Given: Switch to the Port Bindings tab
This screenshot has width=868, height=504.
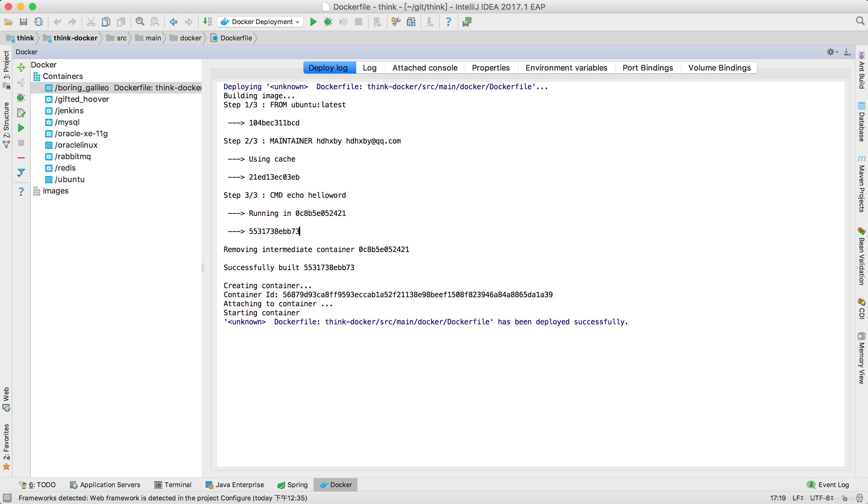Looking at the screenshot, I should pos(648,68).
